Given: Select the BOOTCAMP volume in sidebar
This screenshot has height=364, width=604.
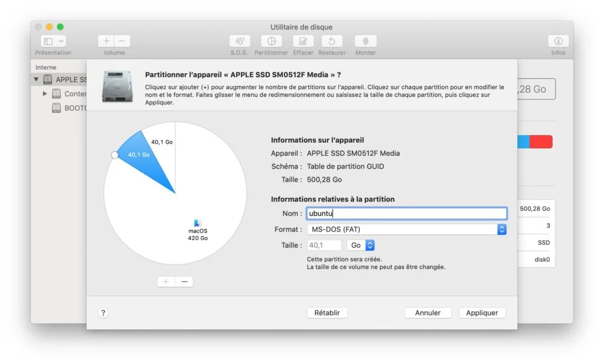Looking at the screenshot, I should [70, 108].
